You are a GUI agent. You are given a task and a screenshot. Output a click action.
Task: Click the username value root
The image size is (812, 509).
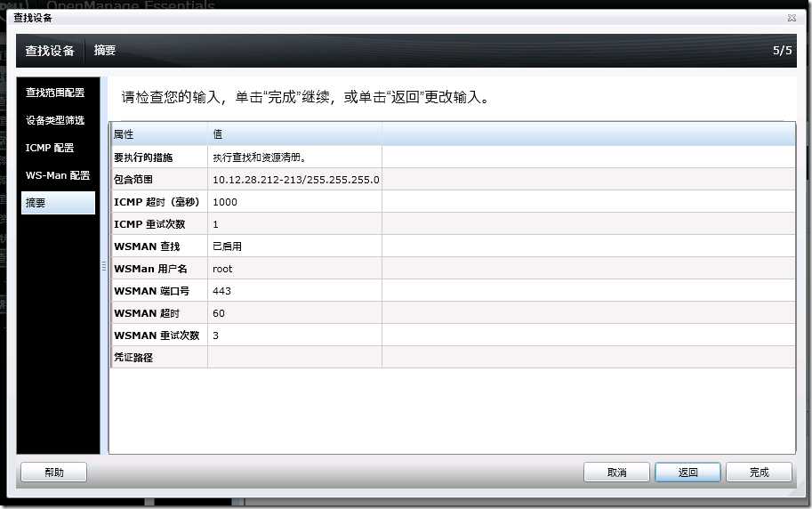click(x=222, y=269)
